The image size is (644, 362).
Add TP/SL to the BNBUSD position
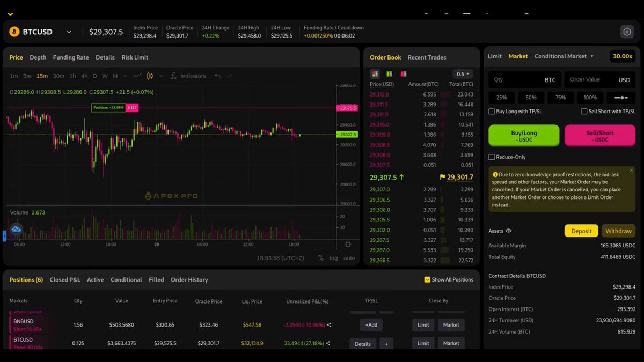(371, 325)
